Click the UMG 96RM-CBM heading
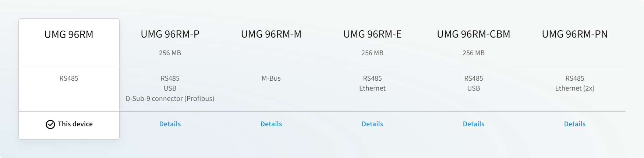644x158 pixels. coord(474,34)
